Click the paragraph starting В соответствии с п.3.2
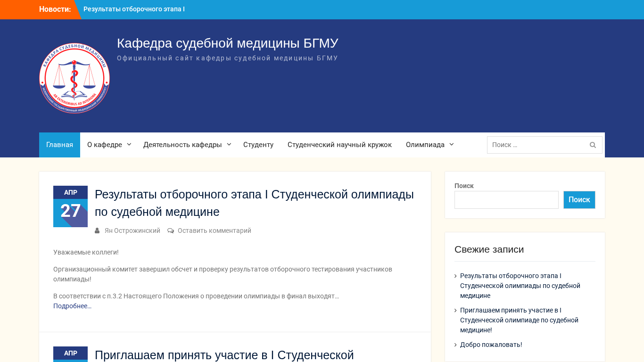644x362 pixels. click(196, 296)
